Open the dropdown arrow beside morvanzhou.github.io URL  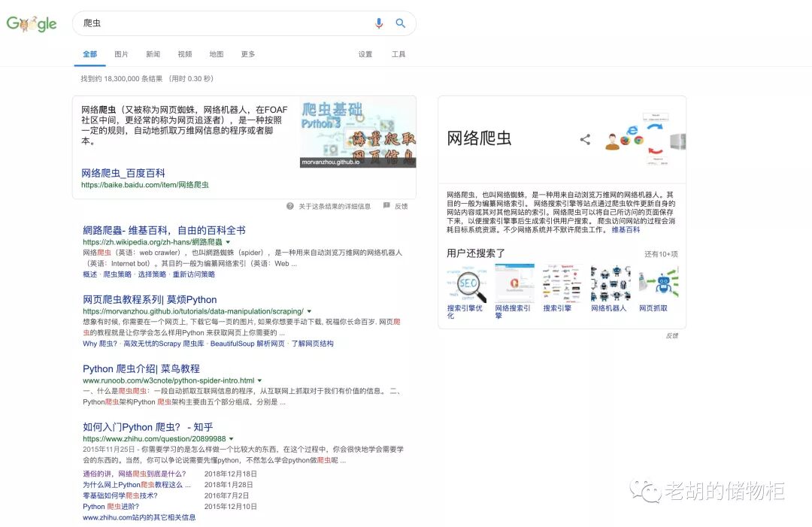click(x=308, y=310)
